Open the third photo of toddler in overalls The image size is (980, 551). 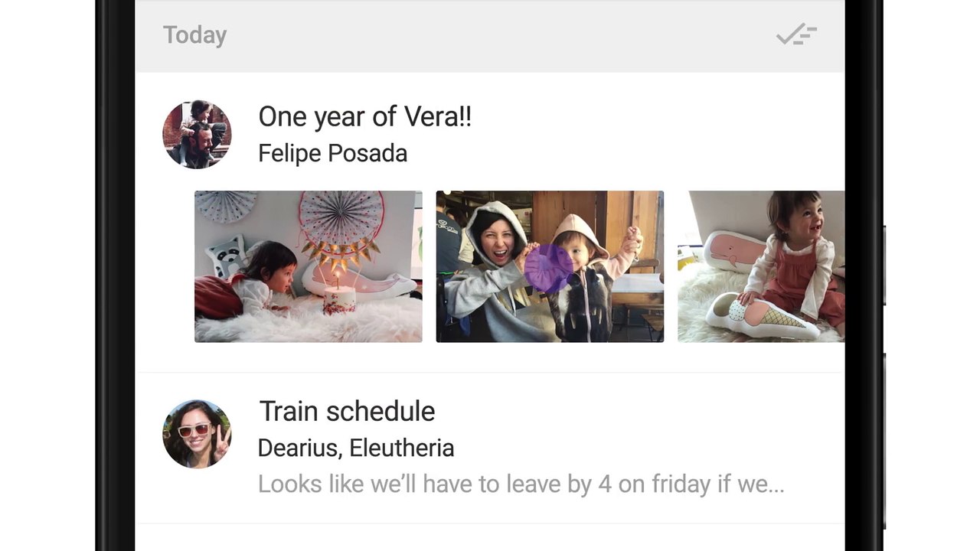760,266
